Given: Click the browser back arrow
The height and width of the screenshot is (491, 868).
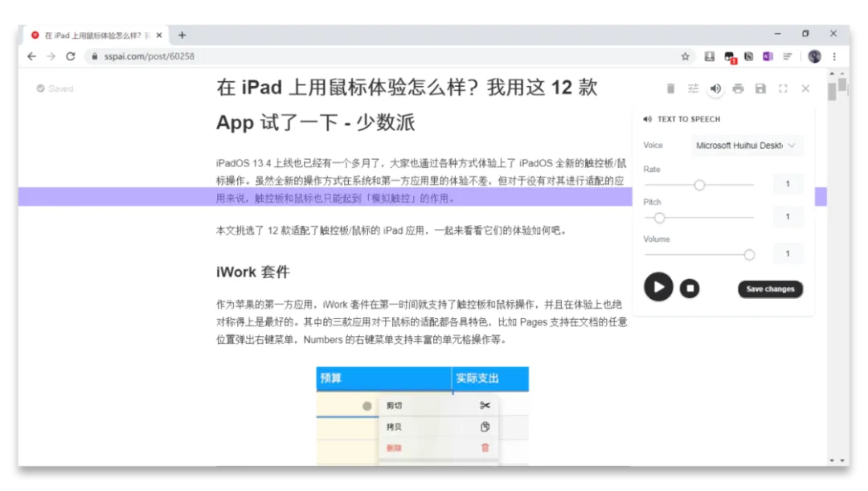Looking at the screenshot, I should [31, 56].
